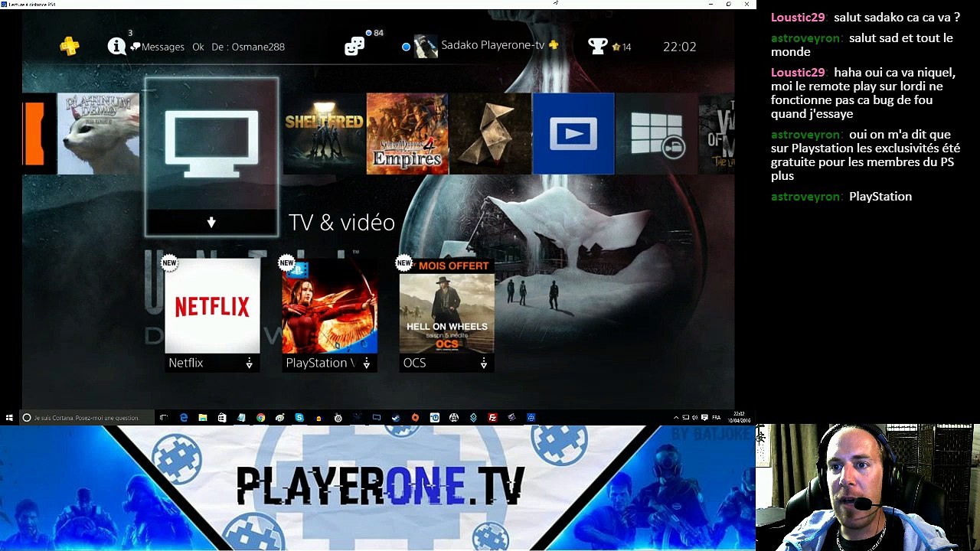Click the OCS label under its tile
This screenshot has width=980, height=551.
414,363
